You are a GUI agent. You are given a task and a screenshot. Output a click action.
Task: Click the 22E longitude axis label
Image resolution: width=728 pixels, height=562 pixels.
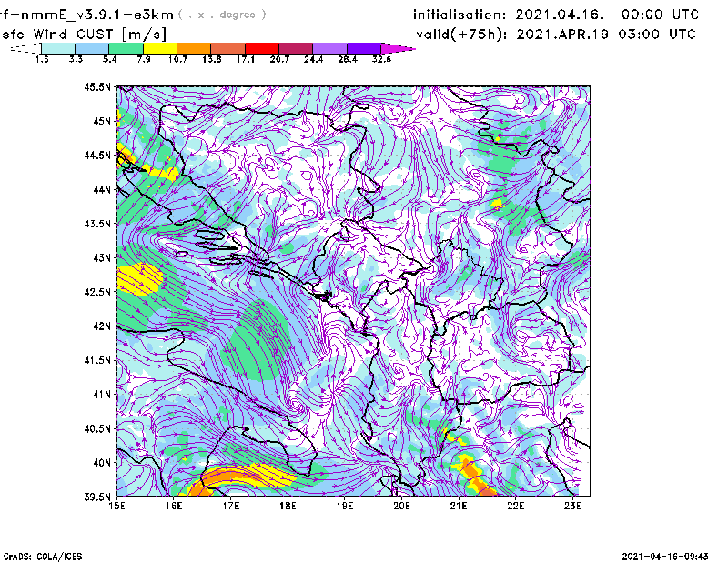pos(516,506)
